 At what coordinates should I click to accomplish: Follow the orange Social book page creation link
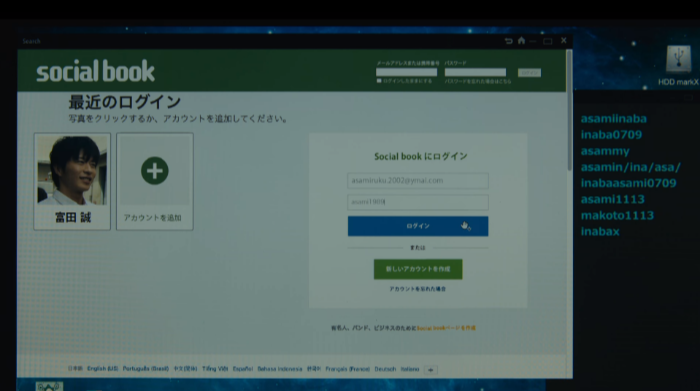click(446, 328)
